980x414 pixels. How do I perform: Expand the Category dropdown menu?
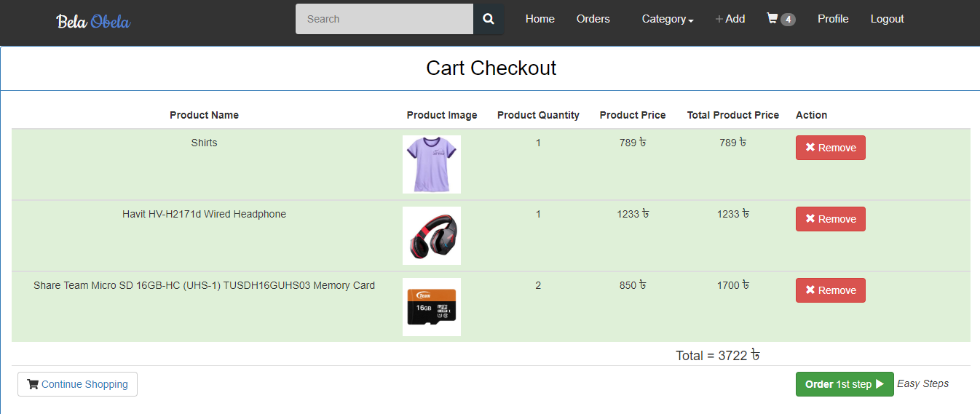click(668, 19)
